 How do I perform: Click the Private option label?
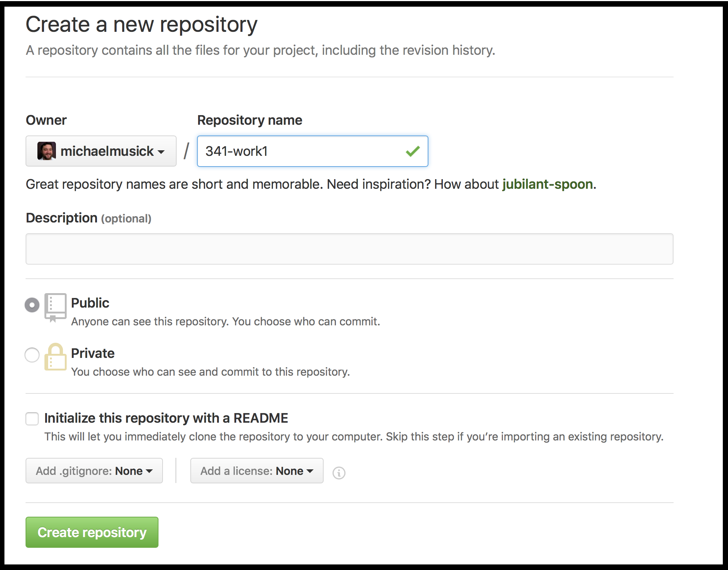point(93,353)
